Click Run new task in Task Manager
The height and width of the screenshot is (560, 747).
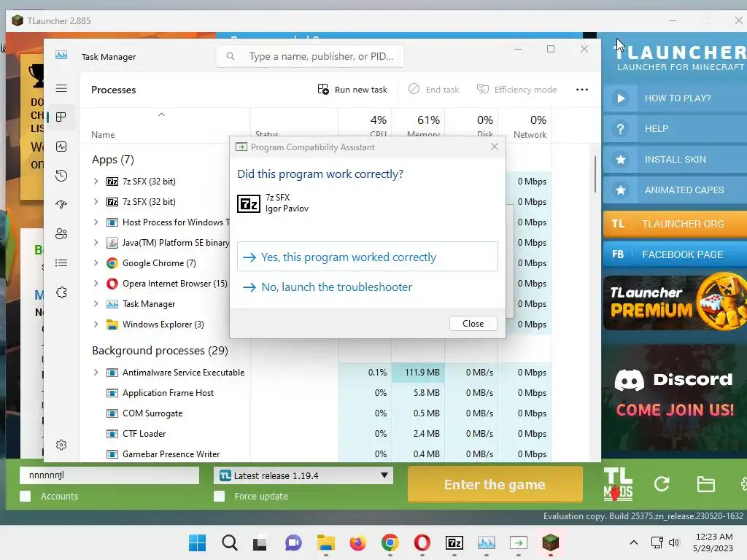click(352, 90)
